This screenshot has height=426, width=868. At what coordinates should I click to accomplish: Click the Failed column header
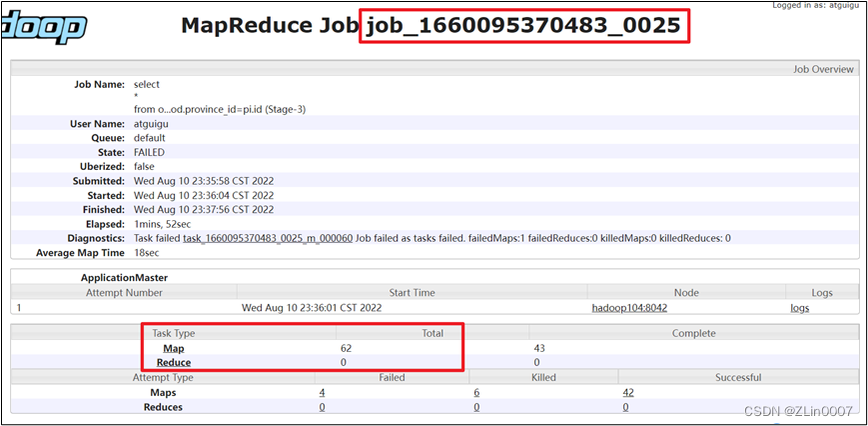point(392,378)
